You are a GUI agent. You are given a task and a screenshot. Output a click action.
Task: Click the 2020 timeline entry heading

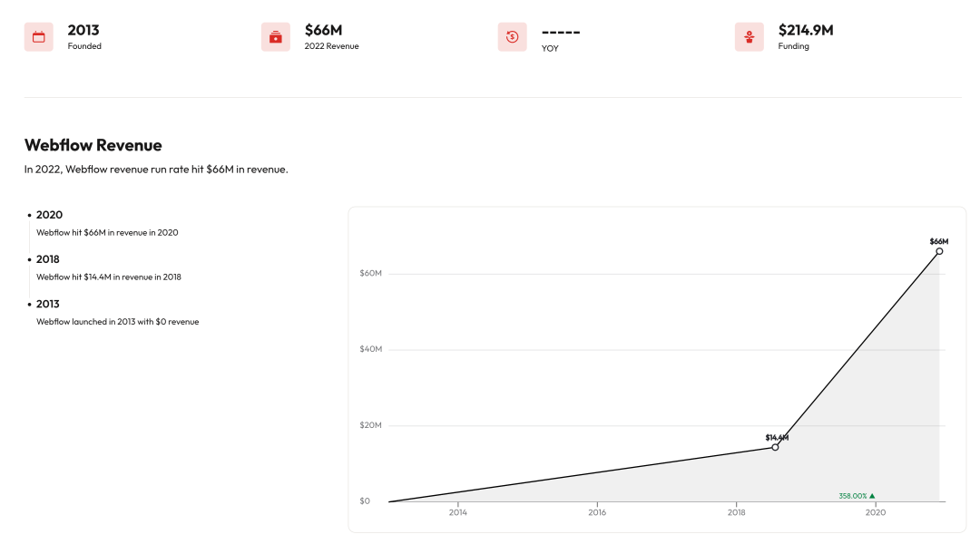[x=49, y=215]
